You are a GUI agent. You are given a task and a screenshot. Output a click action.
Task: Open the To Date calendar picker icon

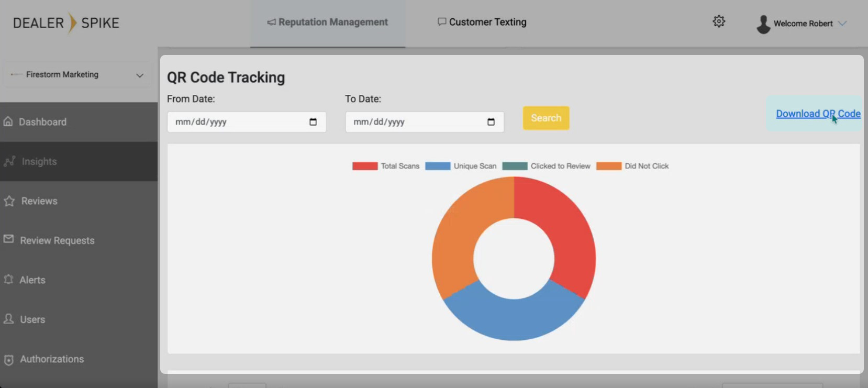click(491, 122)
